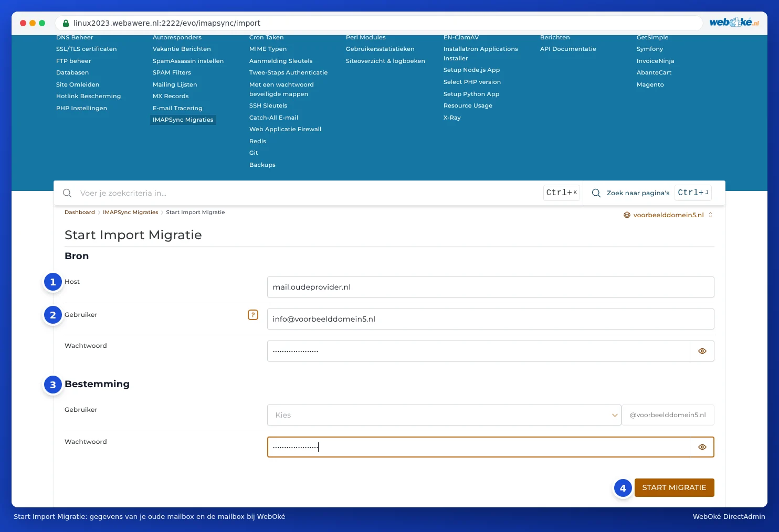This screenshot has width=779, height=532.
Task: Open API Documentatie link
Action: click(568, 49)
